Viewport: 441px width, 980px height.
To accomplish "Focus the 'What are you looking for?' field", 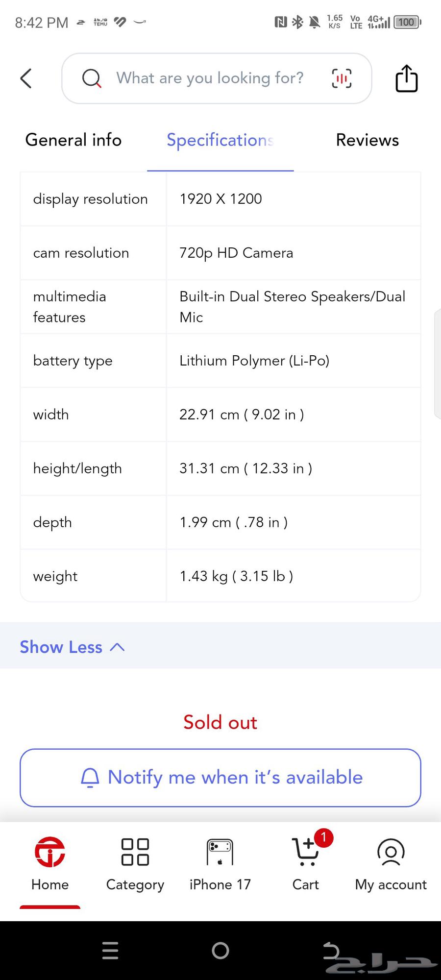I will (210, 78).
